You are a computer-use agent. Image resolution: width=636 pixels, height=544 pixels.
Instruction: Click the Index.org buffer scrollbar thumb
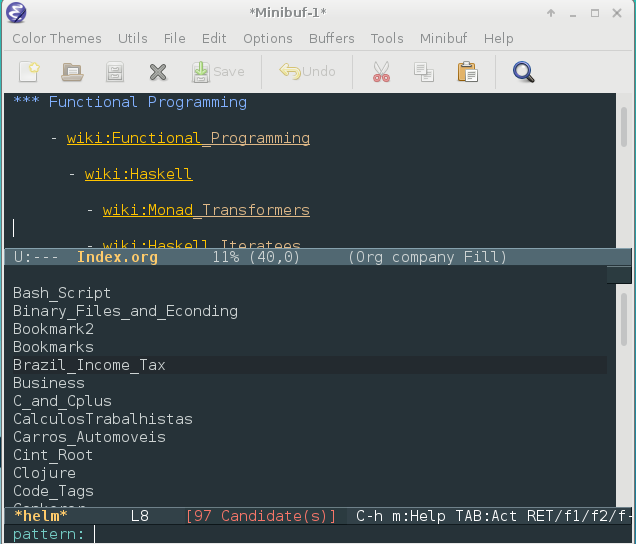(624, 127)
